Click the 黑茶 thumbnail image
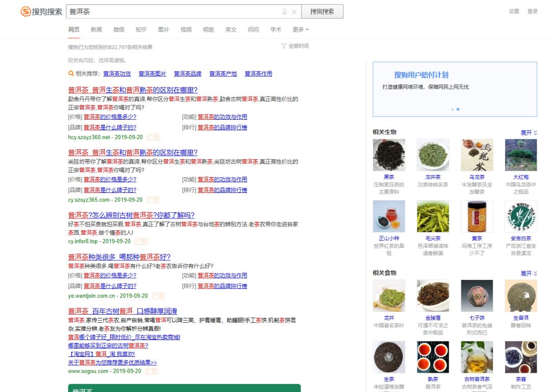The width and height of the screenshot is (550, 392). pos(389,155)
